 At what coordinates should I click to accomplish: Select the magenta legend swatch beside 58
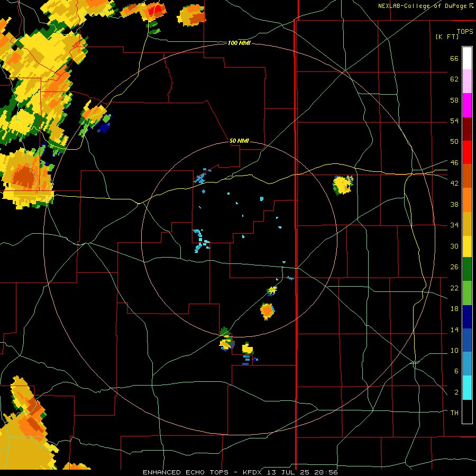(x=467, y=105)
